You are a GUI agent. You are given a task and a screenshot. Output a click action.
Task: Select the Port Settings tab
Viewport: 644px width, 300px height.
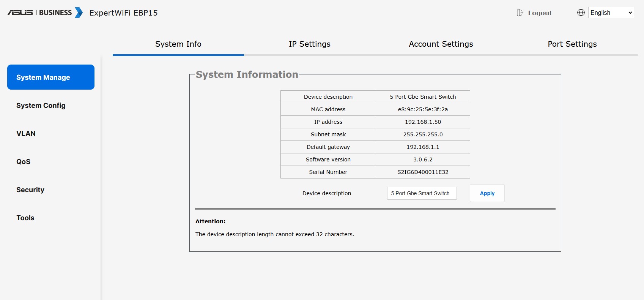(572, 44)
